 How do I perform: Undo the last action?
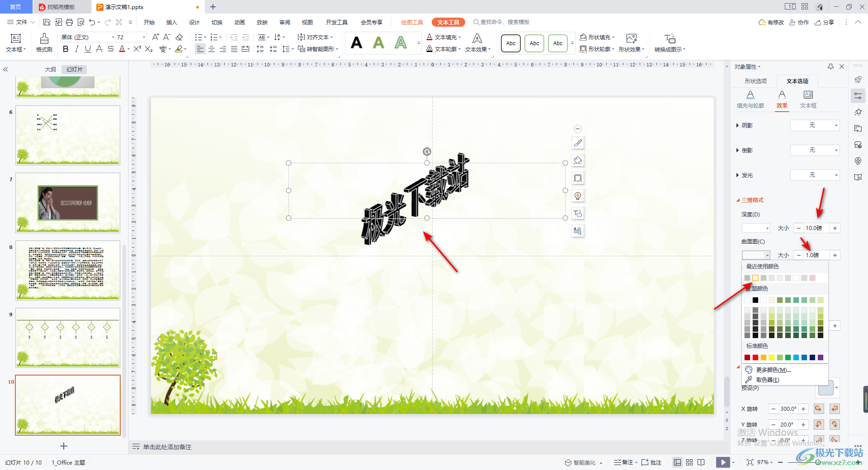(x=92, y=22)
